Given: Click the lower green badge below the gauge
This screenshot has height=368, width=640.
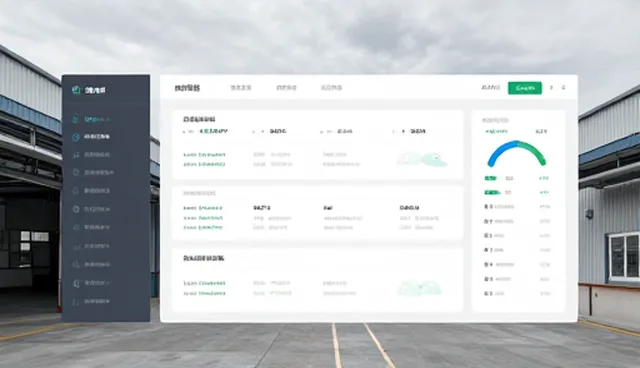Looking at the screenshot, I should [x=492, y=192].
